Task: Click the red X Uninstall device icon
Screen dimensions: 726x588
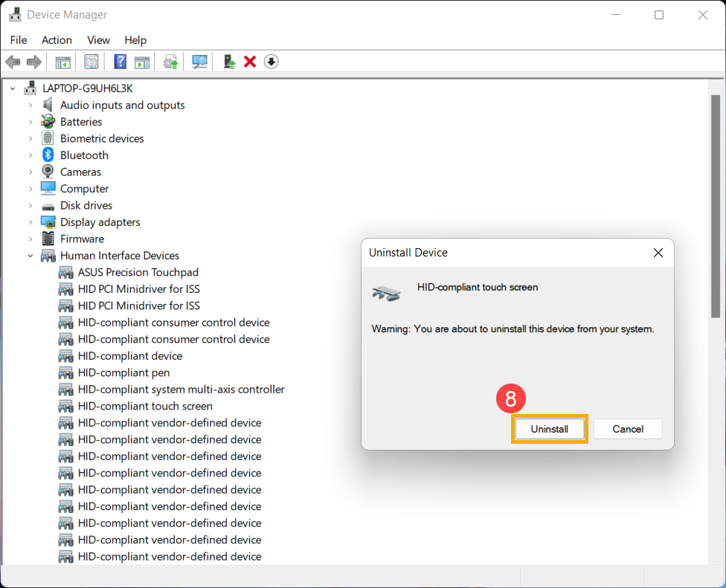Action: [250, 62]
